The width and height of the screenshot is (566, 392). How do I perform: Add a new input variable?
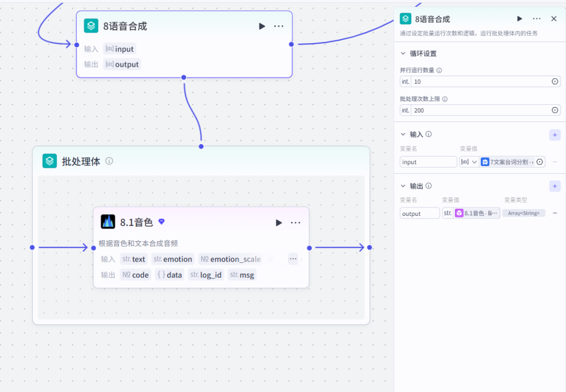[x=555, y=135]
